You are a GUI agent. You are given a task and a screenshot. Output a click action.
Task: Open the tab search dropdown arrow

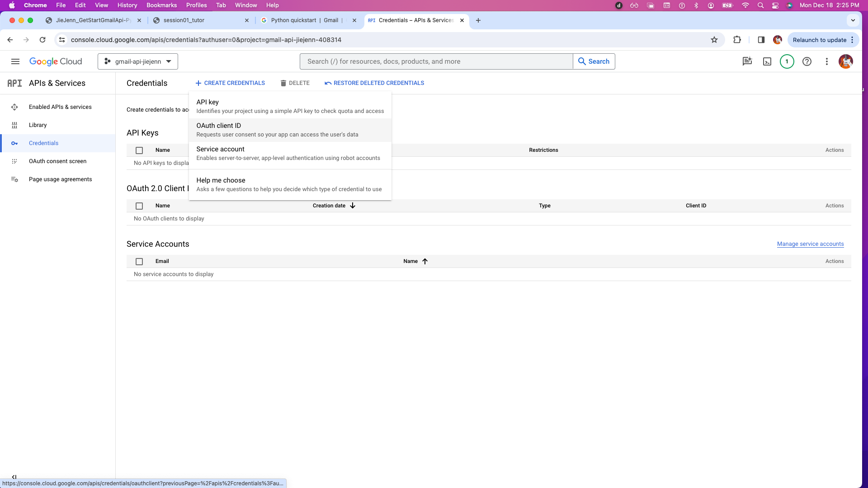(853, 20)
